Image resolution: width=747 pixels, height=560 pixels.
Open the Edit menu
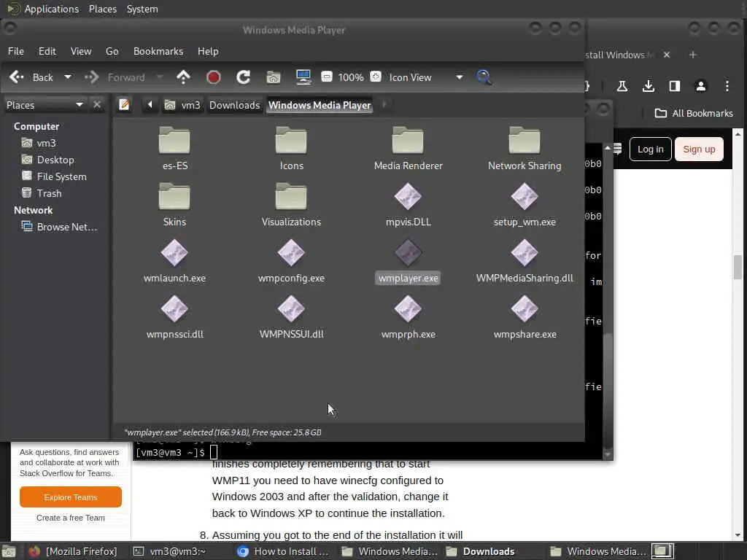47,51
